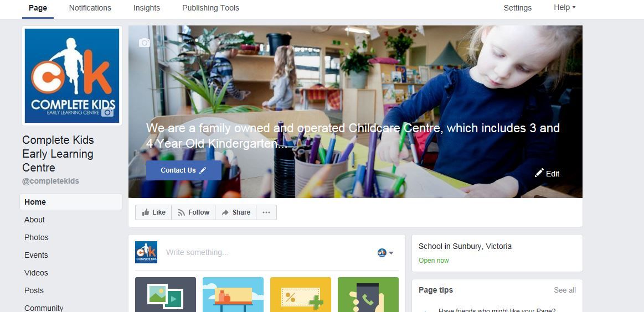Click the Share button
The width and height of the screenshot is (644, 312).
coord(236,212)
